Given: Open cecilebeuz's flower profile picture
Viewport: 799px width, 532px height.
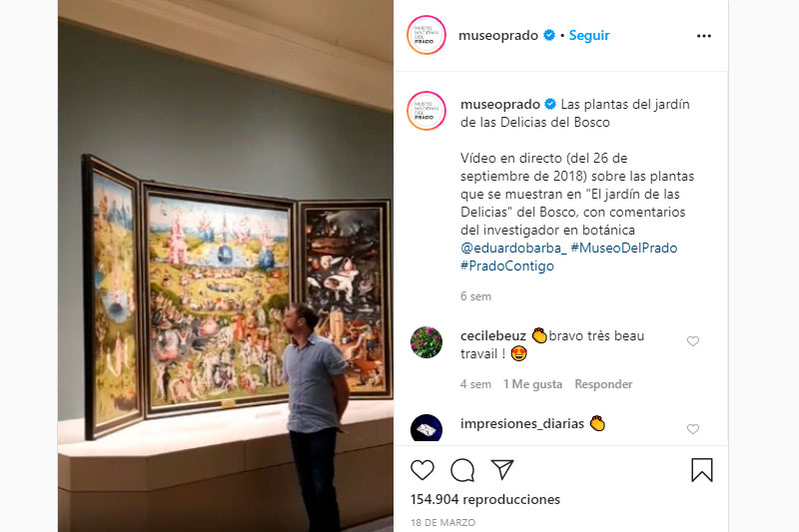Looking at the screenshot, I should (426, 342).
